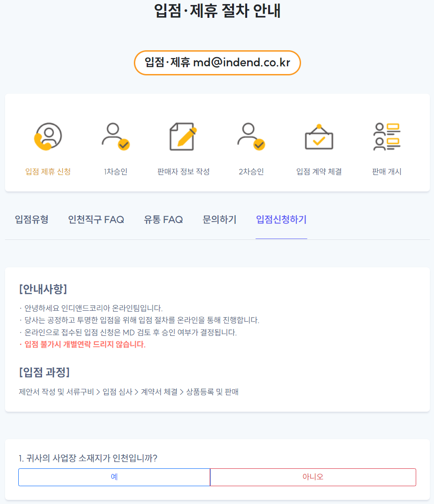Click the 판매 개시 step label
The image size is (434, 504).
click(x=387, y=172)
